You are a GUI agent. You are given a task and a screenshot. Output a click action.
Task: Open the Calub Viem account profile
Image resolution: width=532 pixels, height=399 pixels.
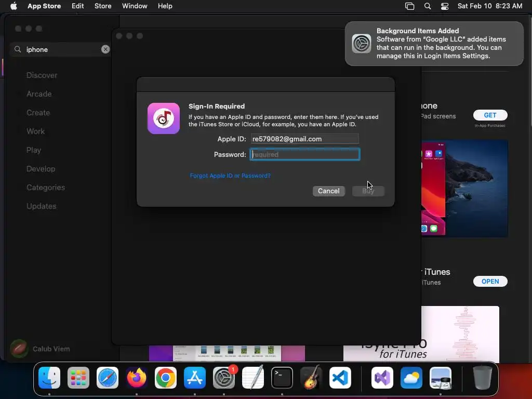pyautogui.click(x=40, y=349)
